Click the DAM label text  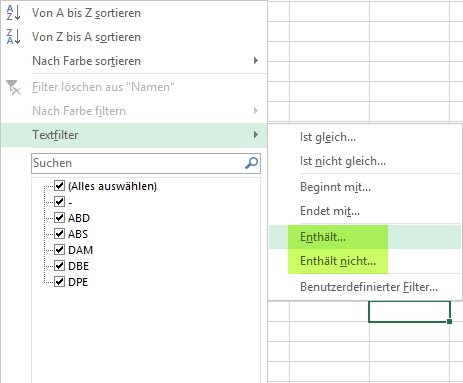tap(80, 250)
